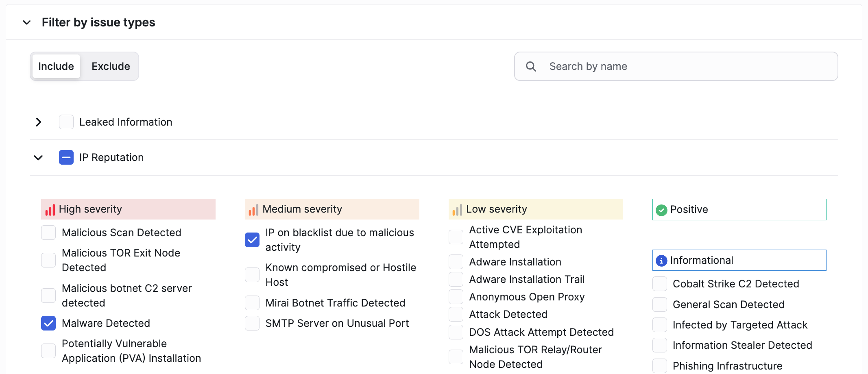The height and width of the screenshot is (374, 868).
Task: Click the Medium severity bar icon
Action: 253,210
